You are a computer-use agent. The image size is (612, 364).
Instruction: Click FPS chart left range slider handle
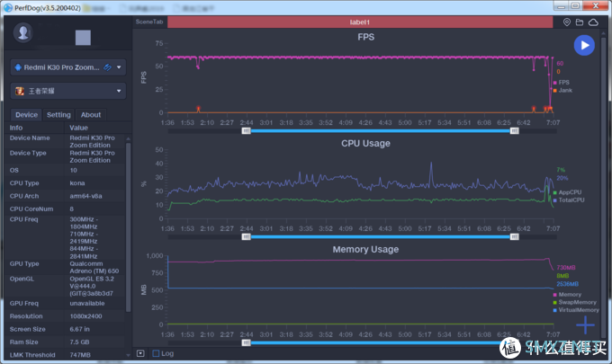click(x=246, y=131)
